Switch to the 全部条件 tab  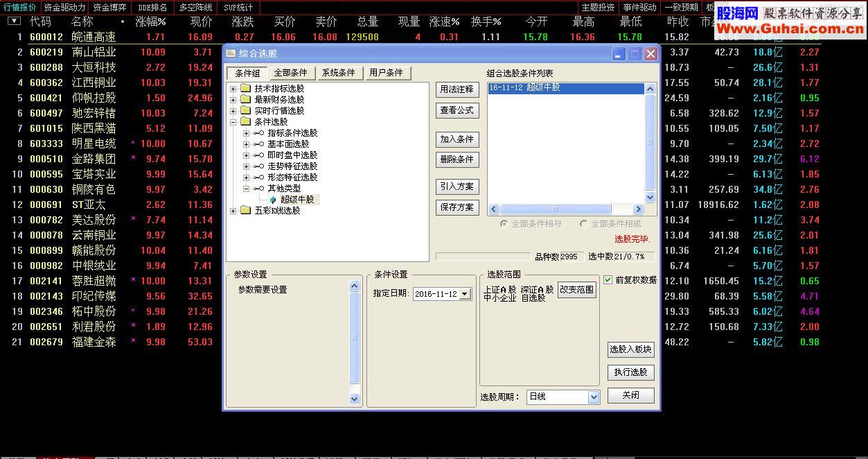(291, 73)
